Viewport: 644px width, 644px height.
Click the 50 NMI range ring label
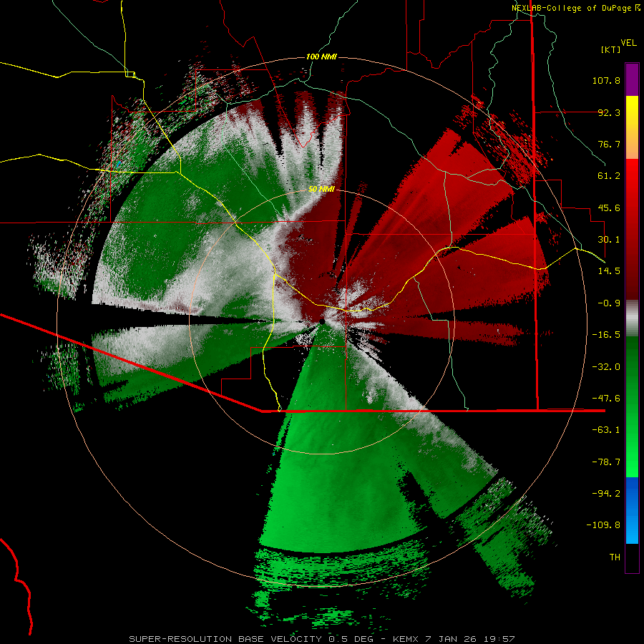pyautogui.click(x=321, y=189)
